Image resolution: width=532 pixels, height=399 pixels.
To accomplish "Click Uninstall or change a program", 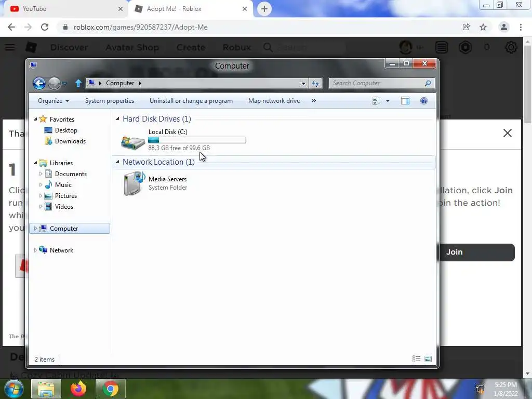I will click(191, 101).
